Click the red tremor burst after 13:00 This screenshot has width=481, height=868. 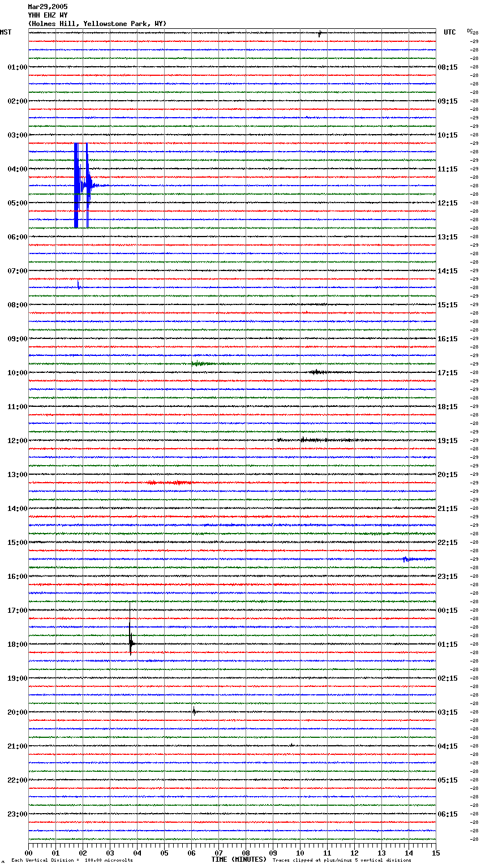pos(170,483)
